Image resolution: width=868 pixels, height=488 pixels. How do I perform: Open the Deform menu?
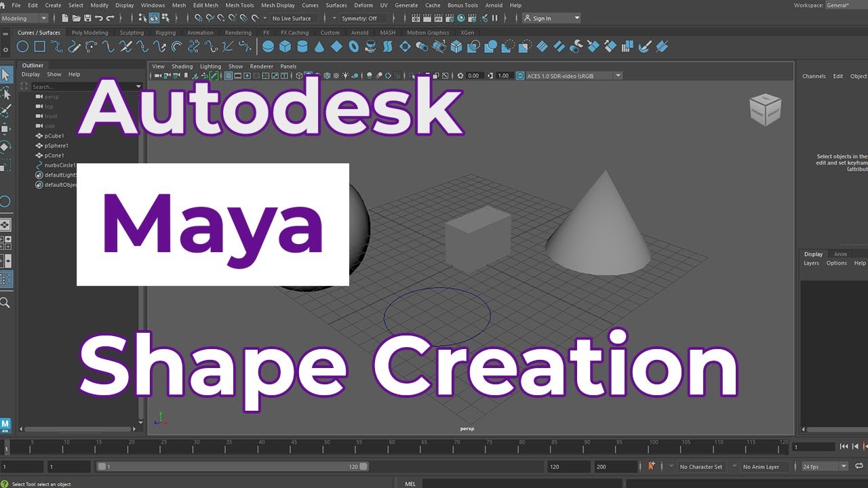(x=363, y=5)
